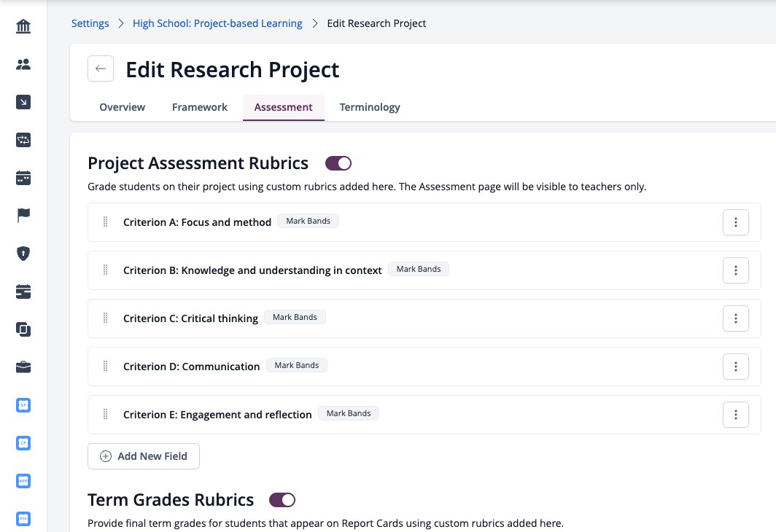Expand options for Criterion E: Engagement and reflection
Image resolution: width=776 pixels, height=532 pixels.
coord(735,415)
